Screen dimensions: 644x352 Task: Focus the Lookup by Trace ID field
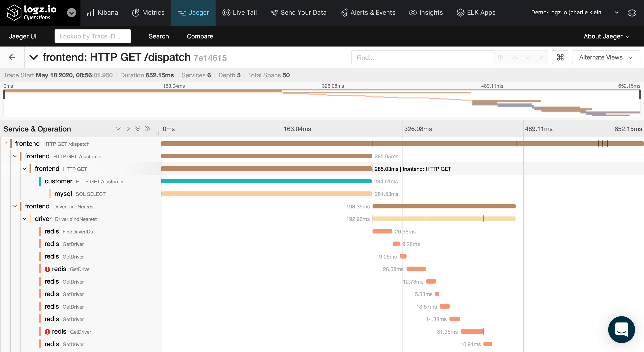pyautogui.click(x=93, y=36)
